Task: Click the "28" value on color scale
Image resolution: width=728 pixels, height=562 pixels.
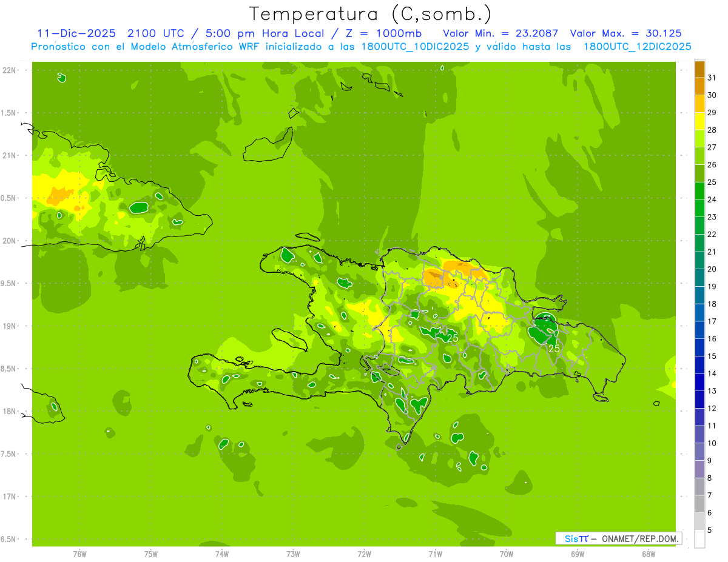Action: (712, 130)
